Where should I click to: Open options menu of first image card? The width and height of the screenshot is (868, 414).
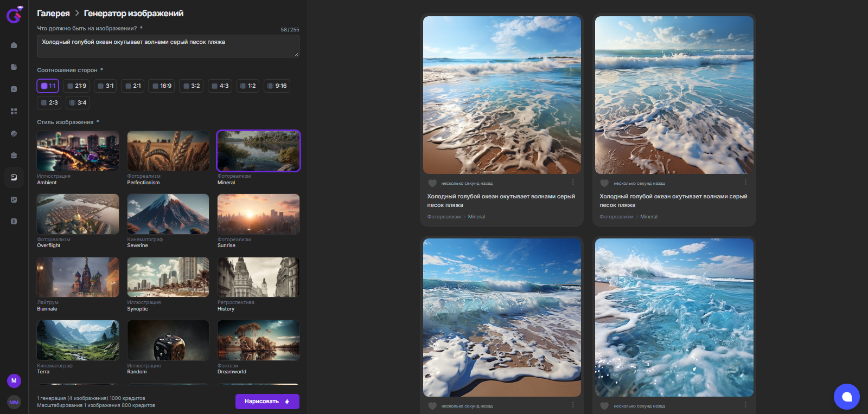(573, 182)
